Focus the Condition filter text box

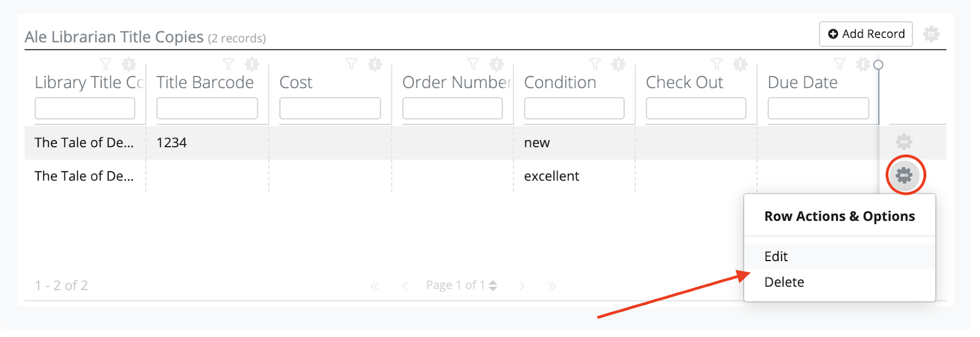(574, 108)
